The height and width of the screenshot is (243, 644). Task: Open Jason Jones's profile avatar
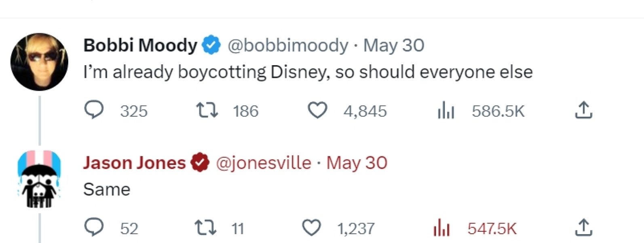click(x=39, y=179)
